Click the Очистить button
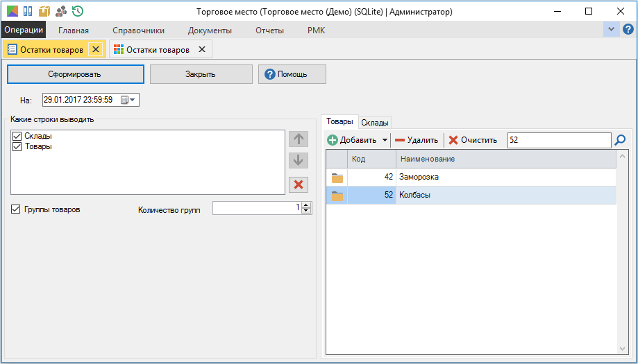Viewport: 638px width, 364px height. tap(473, 140)
